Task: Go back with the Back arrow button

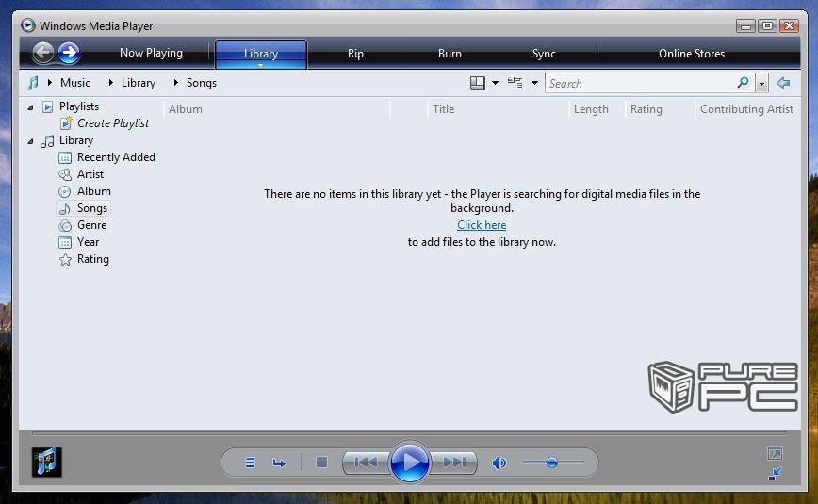Action: pos(43,53)
